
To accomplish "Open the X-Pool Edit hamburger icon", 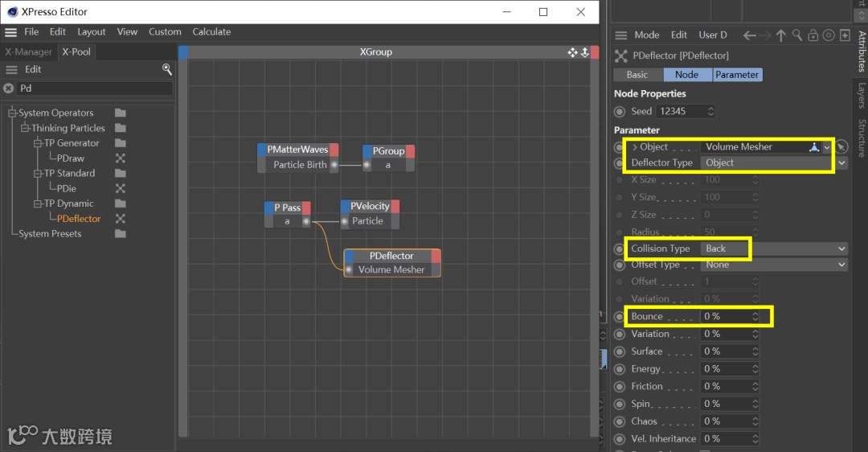I will [11, 70].
